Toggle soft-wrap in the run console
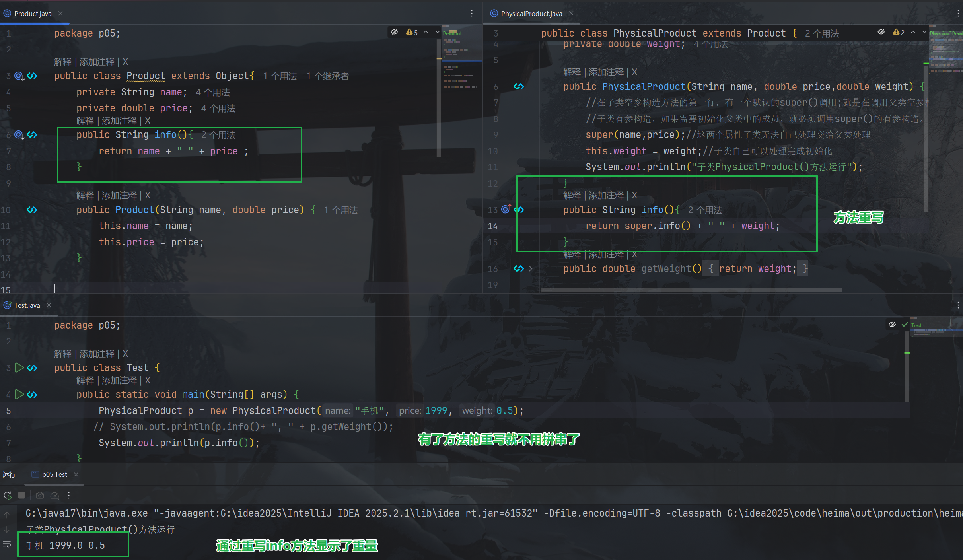 [7, 544]
